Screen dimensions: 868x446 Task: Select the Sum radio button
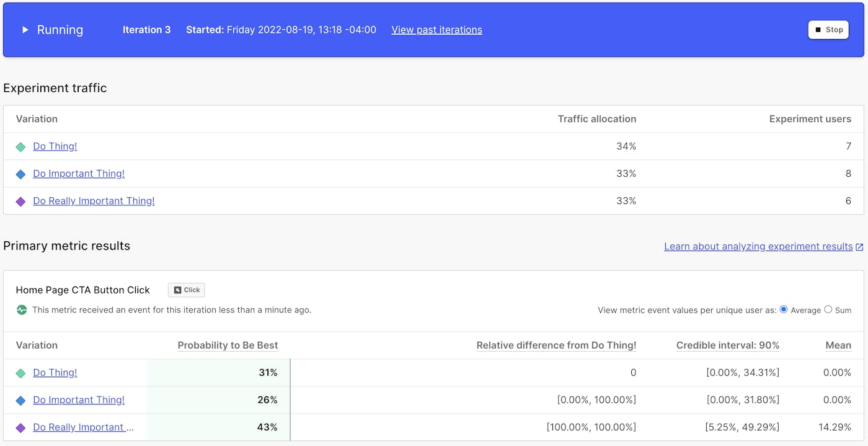coord(828,310)
